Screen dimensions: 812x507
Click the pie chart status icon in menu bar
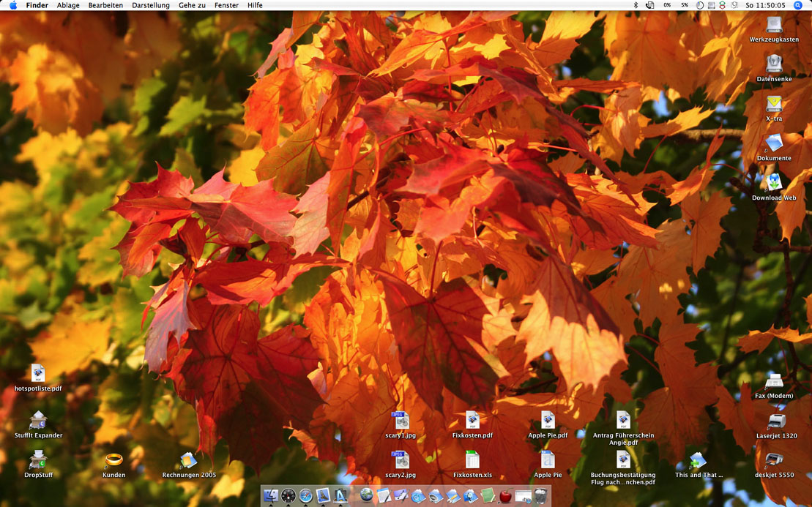click(700, 5)
